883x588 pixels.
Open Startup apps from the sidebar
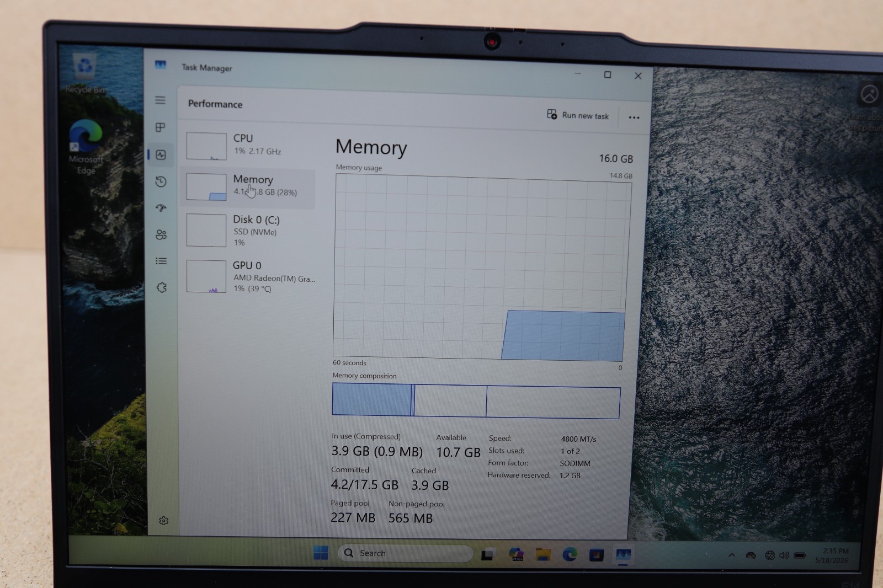161,208
